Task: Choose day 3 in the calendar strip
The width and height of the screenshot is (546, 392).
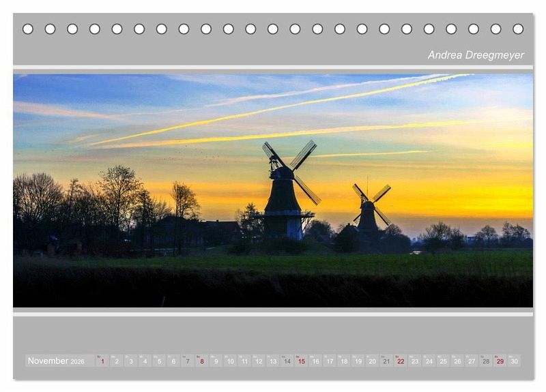Action: (131, 361)
